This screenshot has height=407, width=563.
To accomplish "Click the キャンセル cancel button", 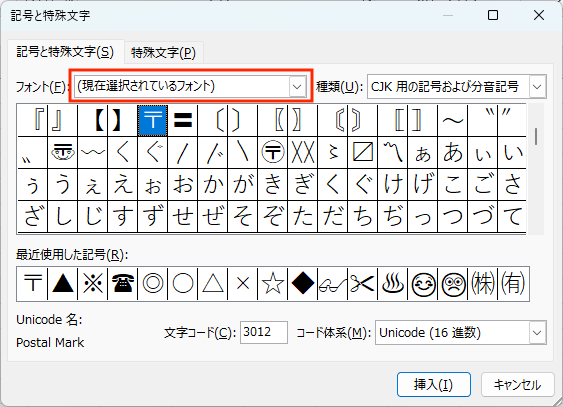I will (x=517, y=385).
